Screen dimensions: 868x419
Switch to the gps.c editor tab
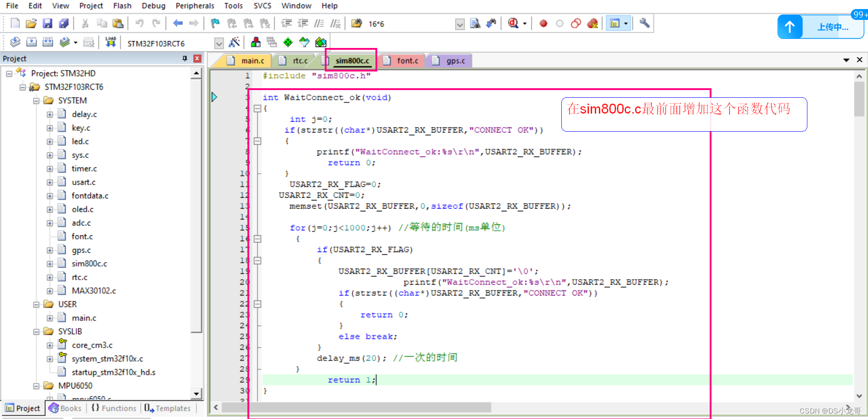[449, 61]
